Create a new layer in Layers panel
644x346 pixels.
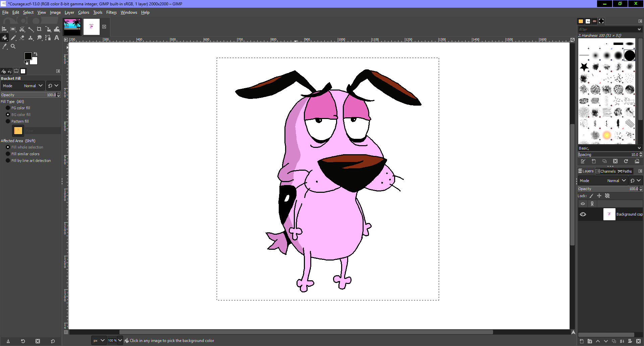pos(582,341)
